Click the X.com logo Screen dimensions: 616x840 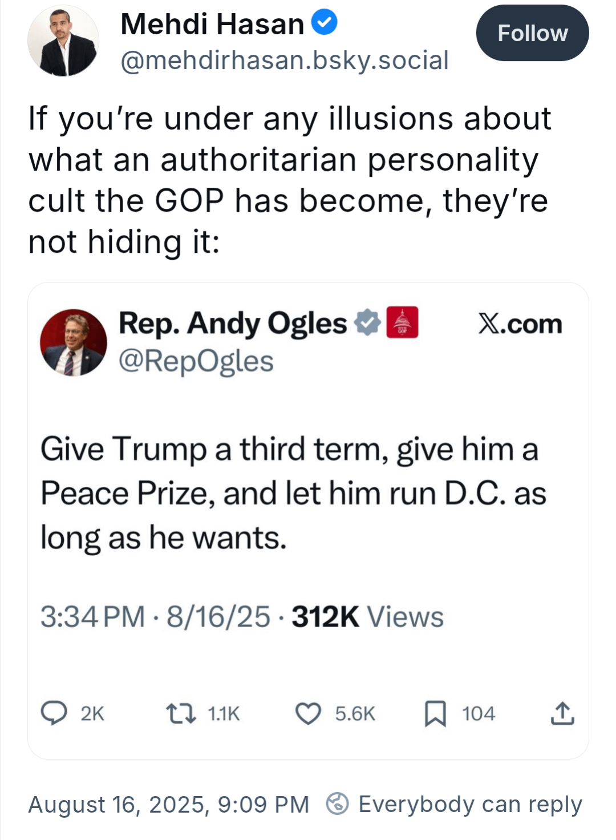click(x=520, y=324)
